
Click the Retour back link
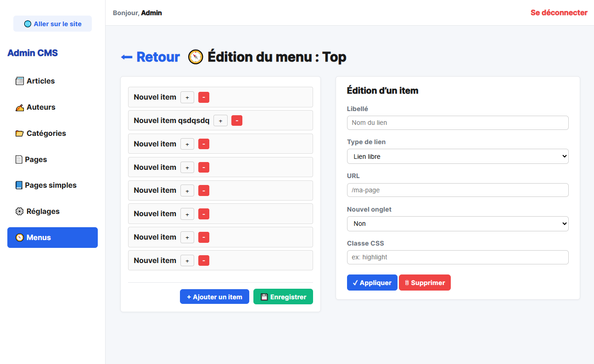click(151, 57)
